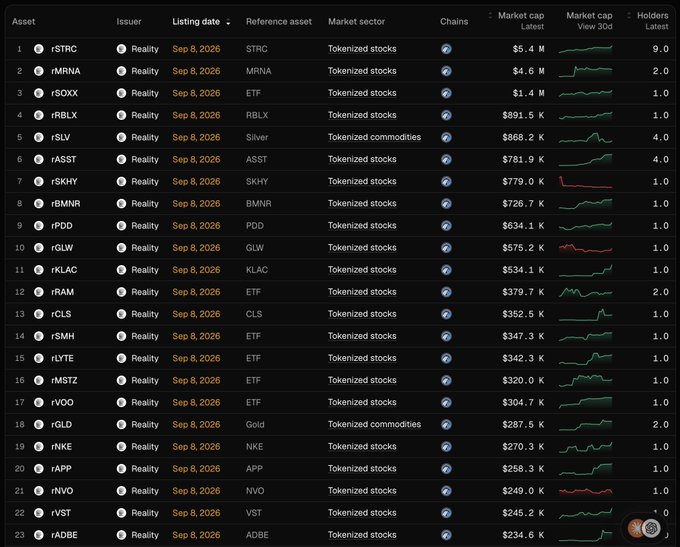Click the chain icon in the rSMH row
Image resolution: width=680 pixels, height=547 pixels.
point(446,337)
